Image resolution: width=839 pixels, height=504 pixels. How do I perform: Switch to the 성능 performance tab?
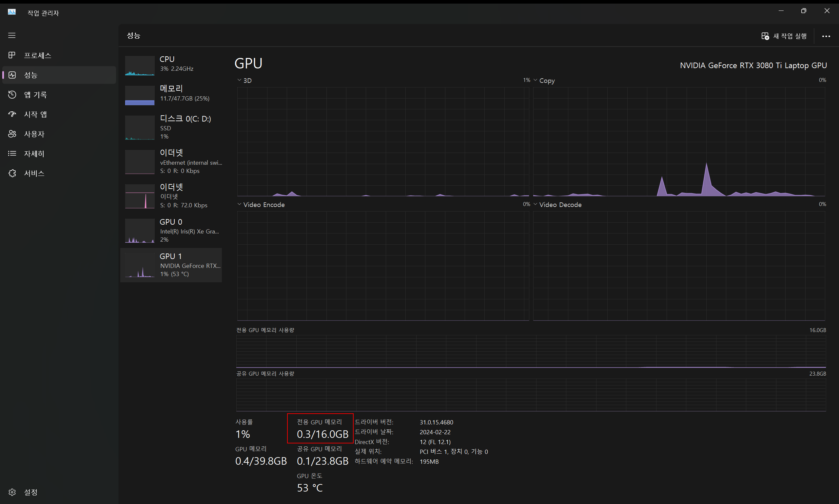tap(30, 75)
